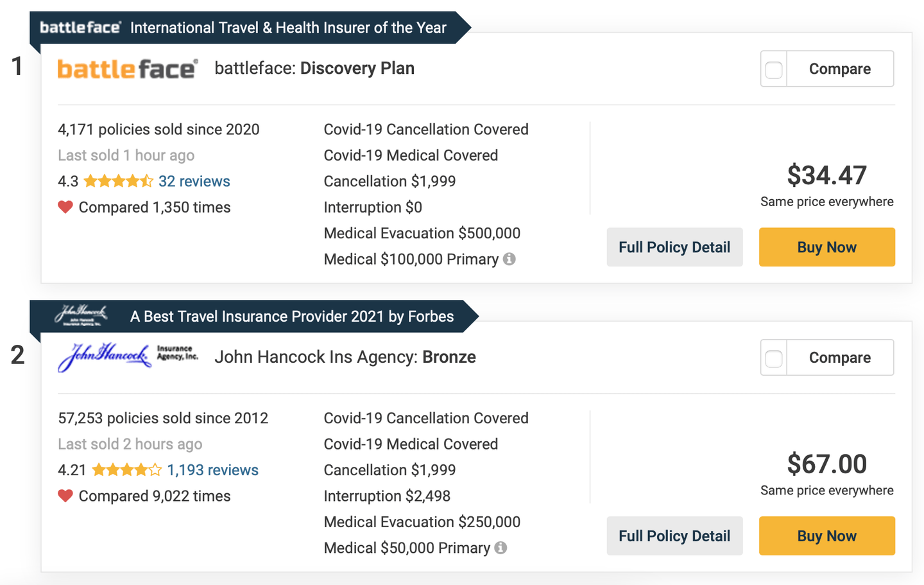Click info icon beside Medical $50,000 Primary
Image resolution: width=924 pixels, height=585 pixels.
[x=501, y=548]
